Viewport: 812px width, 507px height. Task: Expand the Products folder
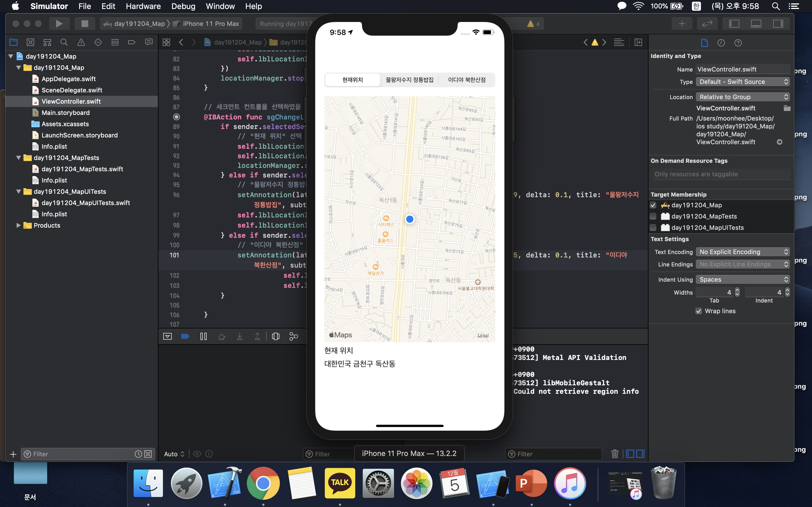point(18,225)
